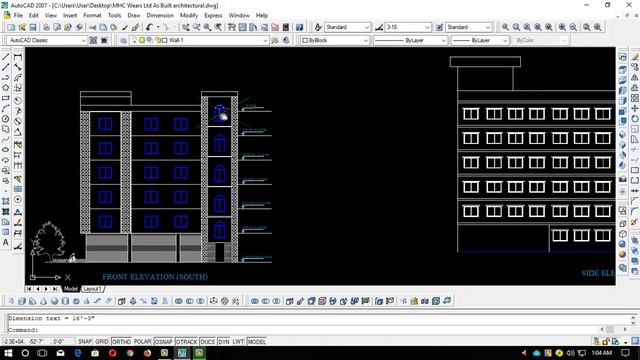Select the Line draw tool
Viewport: 640px width, 360px height.
click(6, 57)
